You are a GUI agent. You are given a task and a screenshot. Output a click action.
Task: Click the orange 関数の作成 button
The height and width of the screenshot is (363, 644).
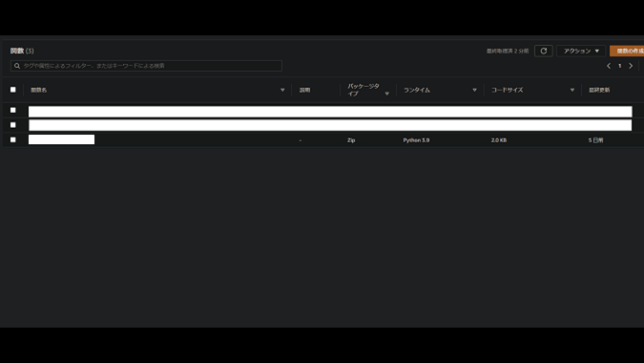pos(627,51)
